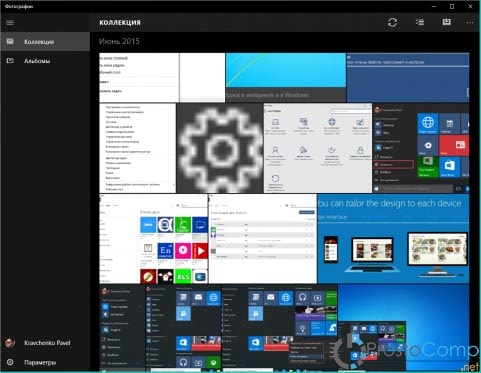Open the more options ellipsis menu
The image size is (481, 373).
click(470, 23)
